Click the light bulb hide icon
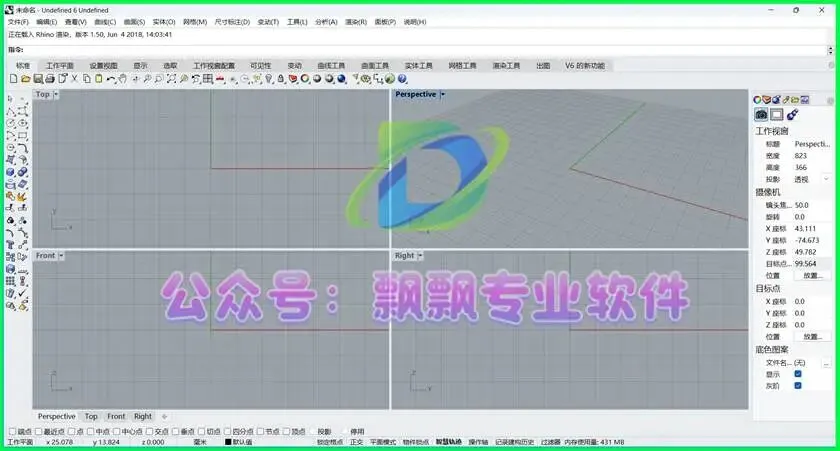Image resolution: width=840 pixels, height=451 pixels. tap(269, 79)
